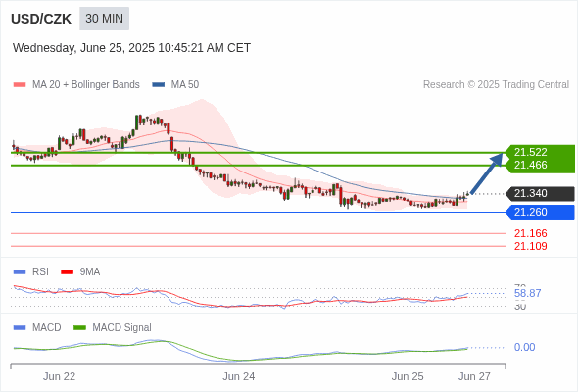Toggle the MA 20 + Bollinger Bands label
Screen dimensions: 578x392
(86, 85)
